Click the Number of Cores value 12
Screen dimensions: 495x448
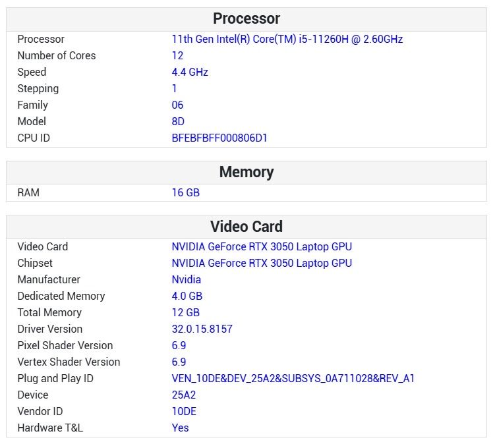[x=178, y=56]
